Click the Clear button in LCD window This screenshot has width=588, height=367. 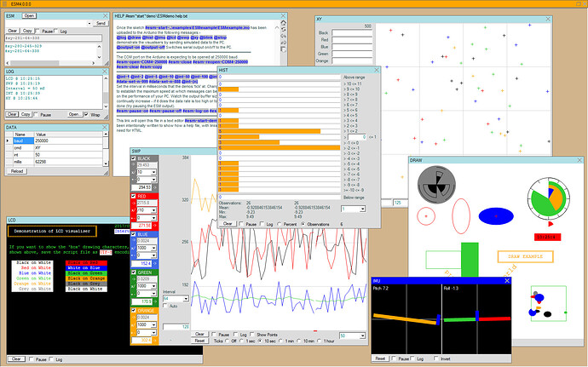16,358
